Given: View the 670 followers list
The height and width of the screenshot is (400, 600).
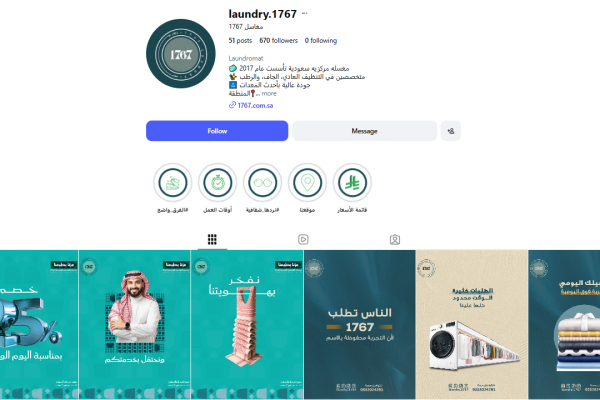Looking at the screenshot, I should 278,41.
